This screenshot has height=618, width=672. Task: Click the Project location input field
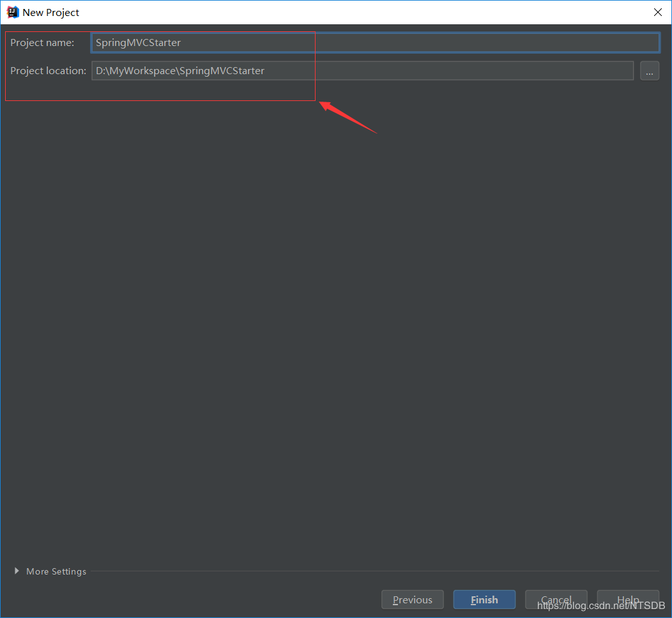point(363,71)
